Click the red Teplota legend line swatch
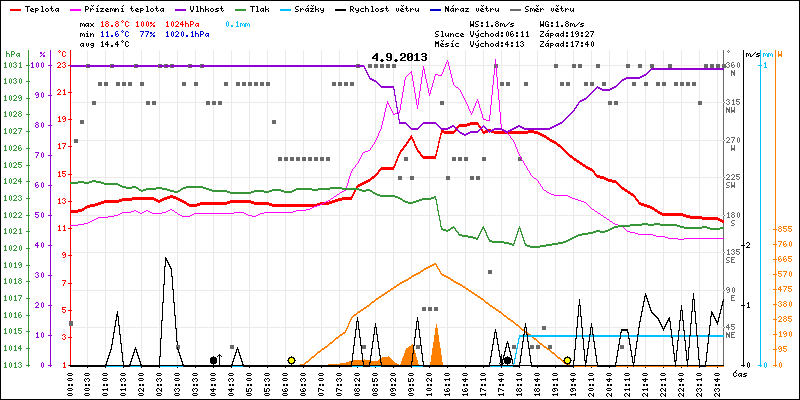The image size is (800, 400). tap(13, 10)
